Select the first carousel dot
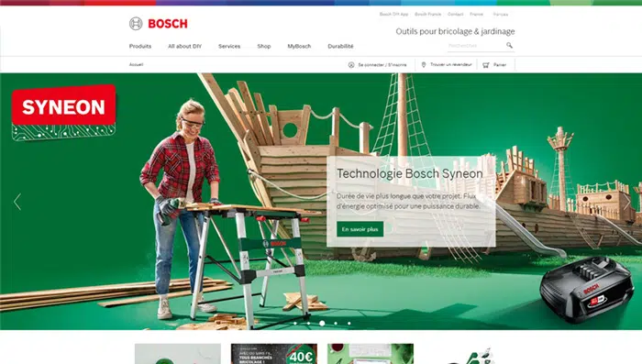This screenshot has height=364, width=642. (295, 324)
